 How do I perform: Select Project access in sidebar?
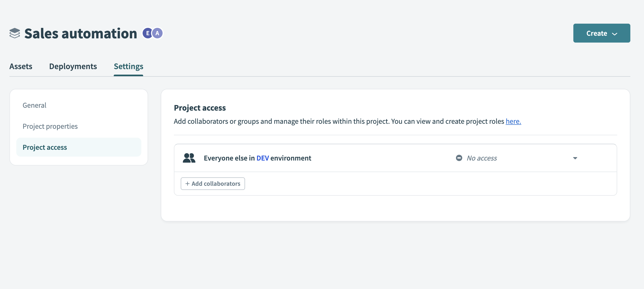[x=45, y=147]
